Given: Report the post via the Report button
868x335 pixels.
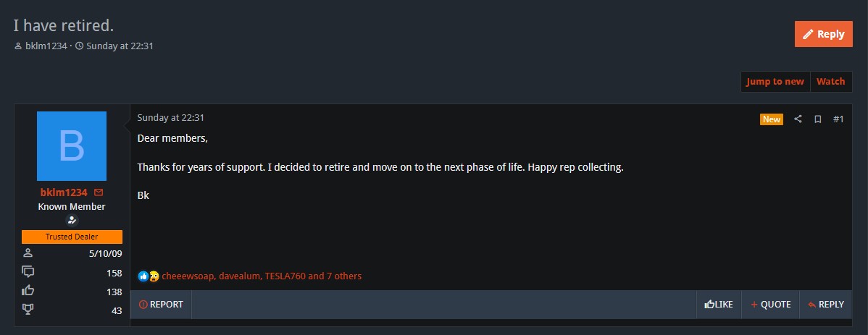Looking at the screenshot, I should click(x=161, y=304).
